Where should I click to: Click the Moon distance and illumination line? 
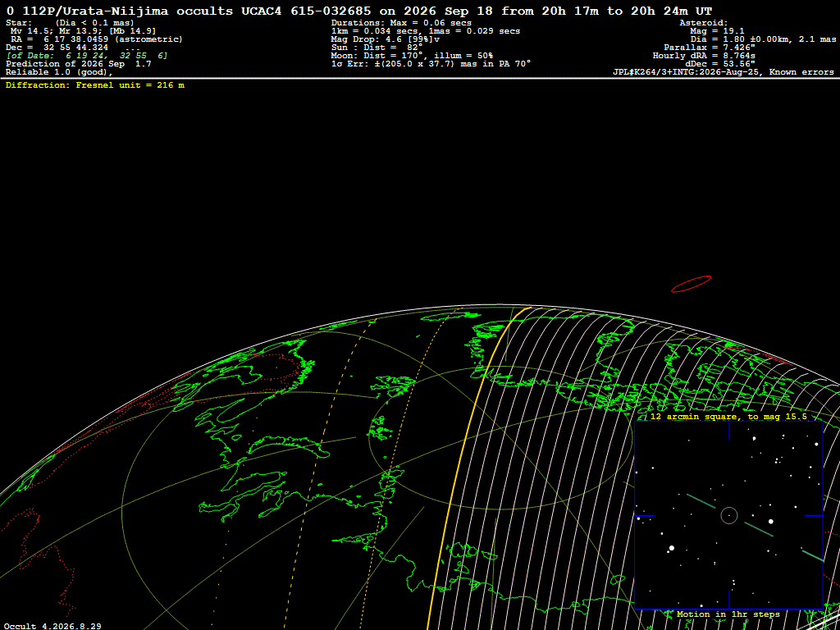pos(412,56)
